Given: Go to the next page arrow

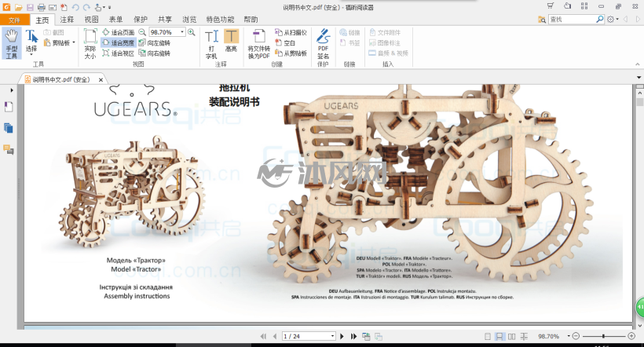Looking at the screenshot, I should [x=342, y=336].
